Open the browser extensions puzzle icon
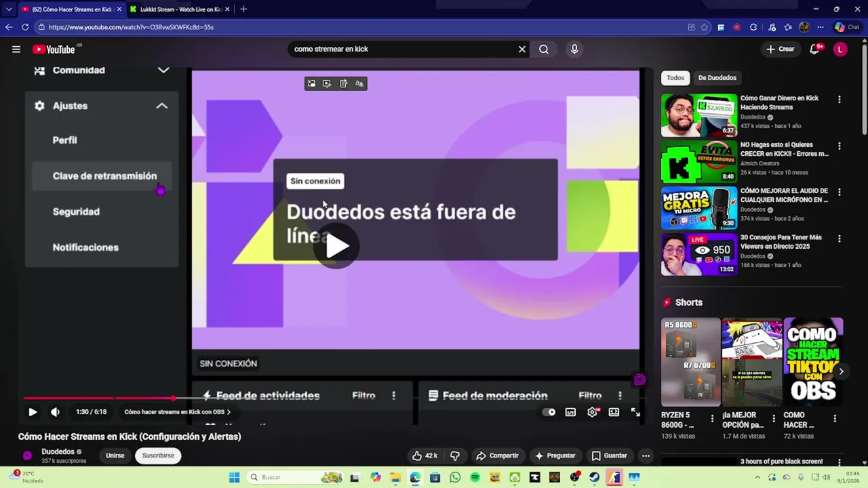The image size is (868, 488). pyautogui.click(x=753, y=27)
